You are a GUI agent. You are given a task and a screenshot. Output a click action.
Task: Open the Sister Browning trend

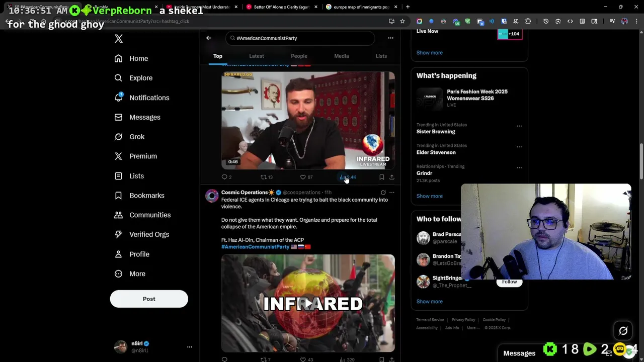point(436,132)
